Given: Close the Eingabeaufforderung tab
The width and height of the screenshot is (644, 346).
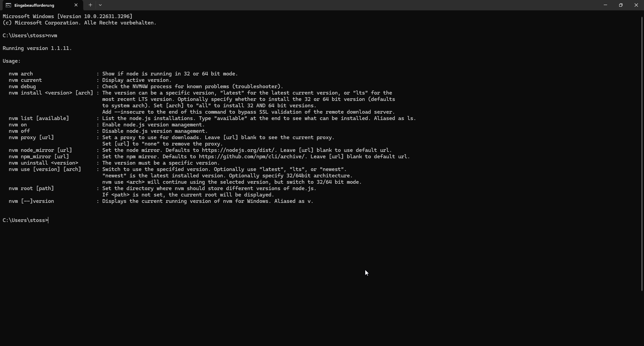Looking at the screenshot, I should (x=76, y=5).
